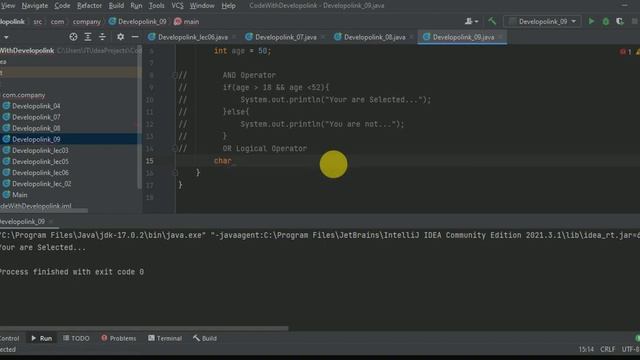Click the console horizontal scrollbar
The image size is (640, 360).
pos(144,328)
